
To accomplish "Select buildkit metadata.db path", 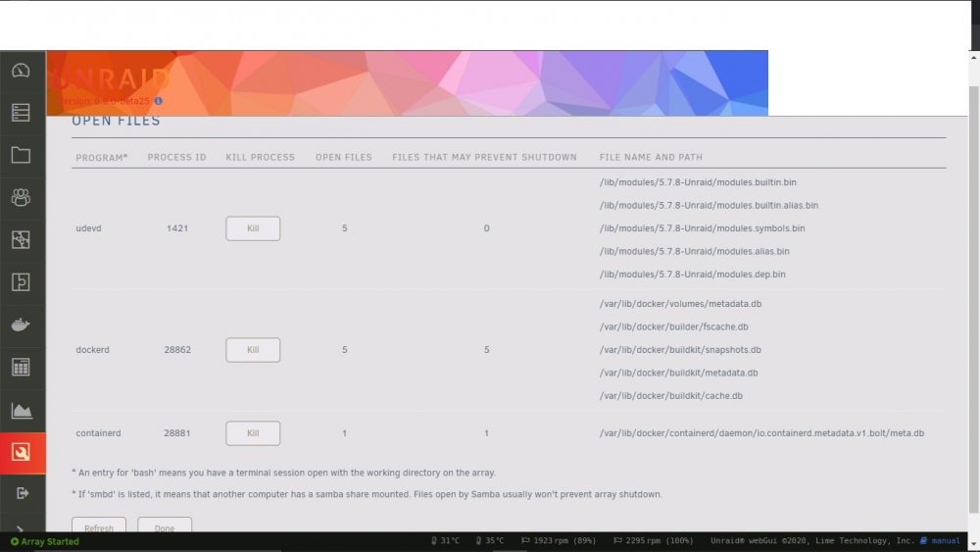I will 679,373.
